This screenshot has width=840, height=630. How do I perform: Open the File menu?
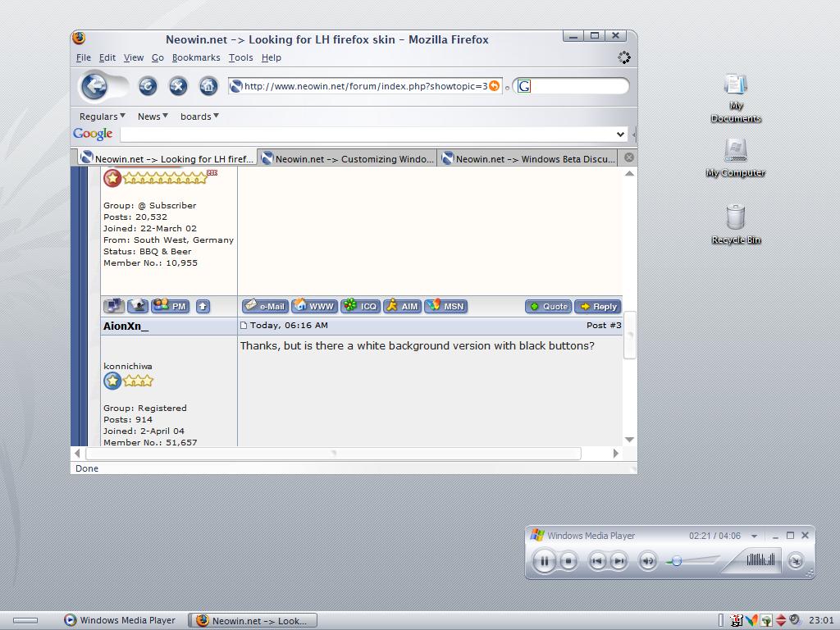click(83, 57)
